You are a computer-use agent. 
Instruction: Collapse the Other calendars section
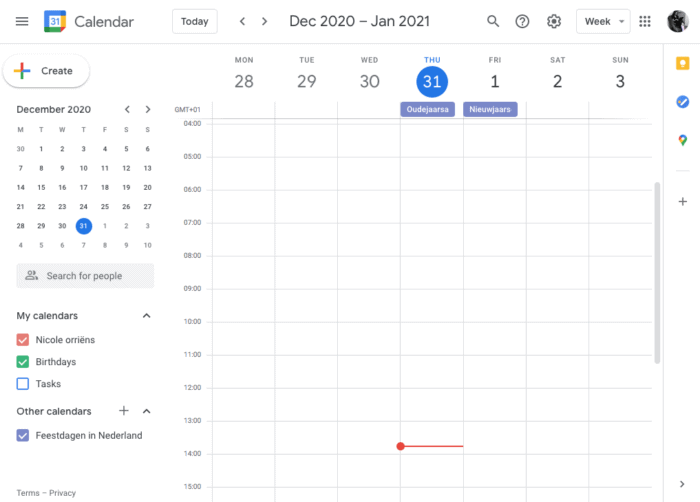pyautogui.click(x=147, y=411)
